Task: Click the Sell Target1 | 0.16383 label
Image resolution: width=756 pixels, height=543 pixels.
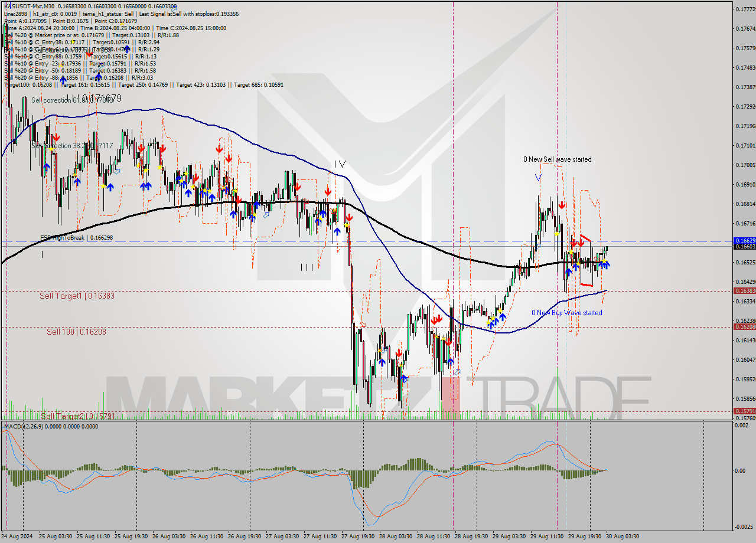Action: tap(77, 296)
